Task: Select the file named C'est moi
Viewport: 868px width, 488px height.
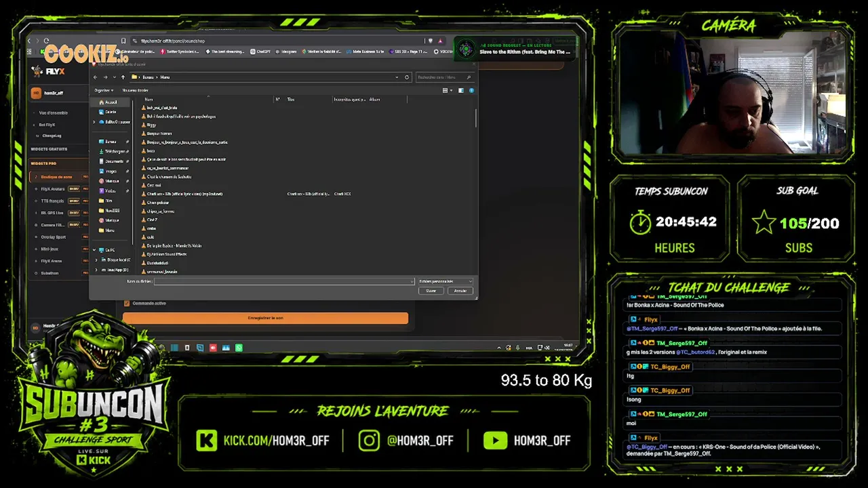Action: (x=152, y=185)
